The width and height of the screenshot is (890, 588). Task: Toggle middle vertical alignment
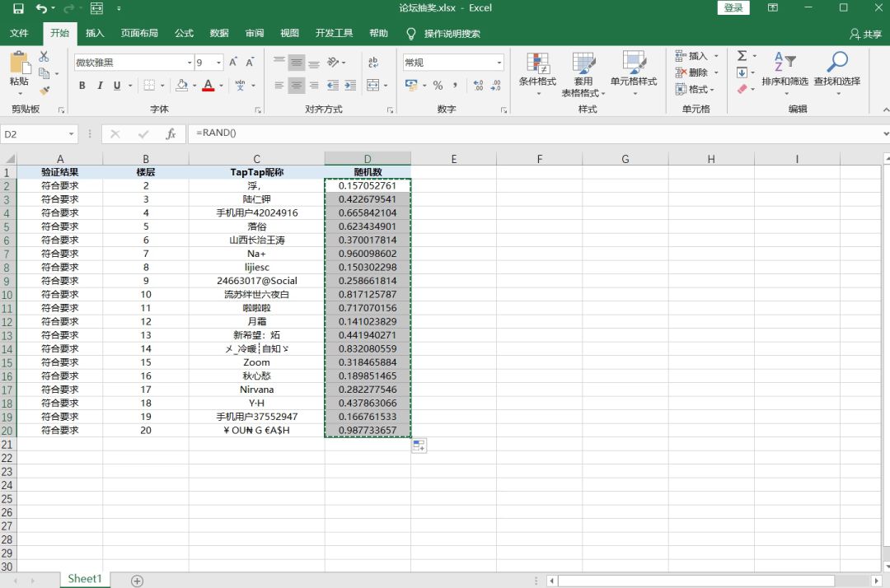coord(297,62)
